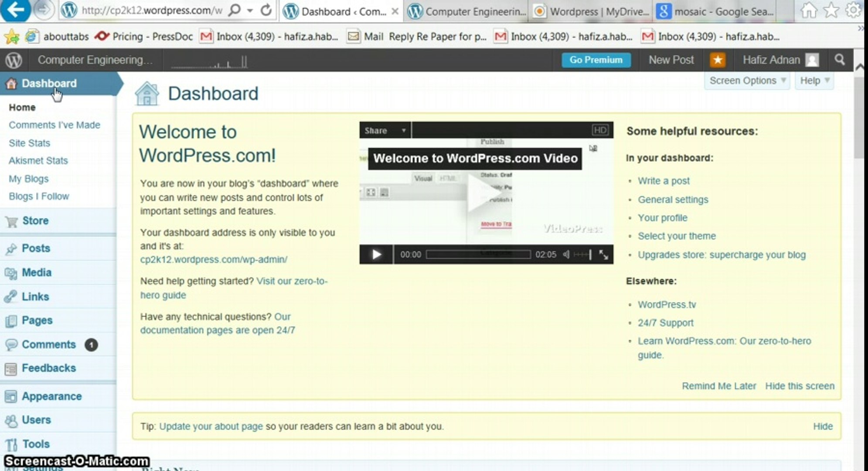Viewport: 868px width, 471px height.
Task: Click the video mute speaker icon
Action: [x=566, y=254]
